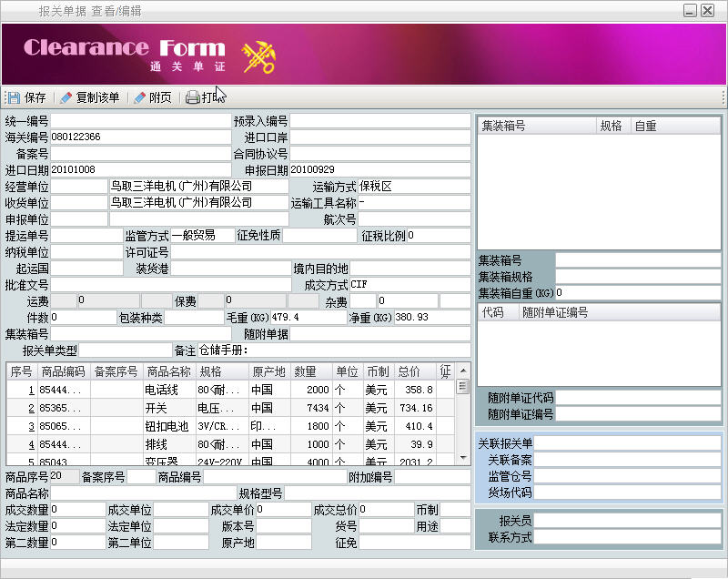Click the printer icon in the toolbar

pos(192,97)
